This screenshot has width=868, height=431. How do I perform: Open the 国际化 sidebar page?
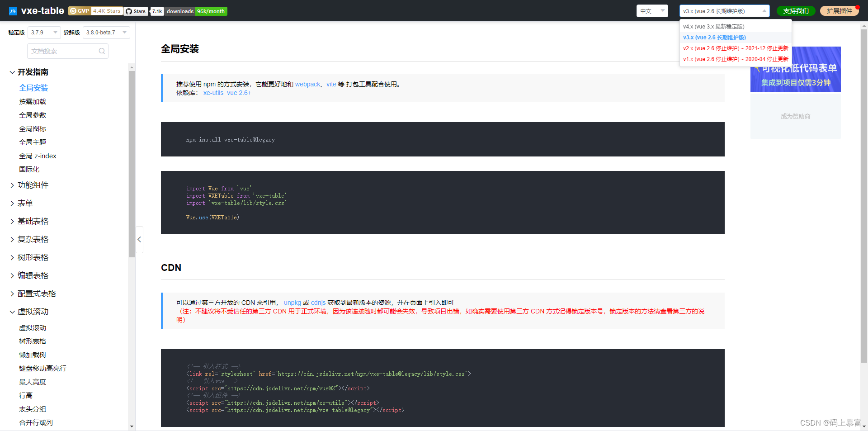point(29,170)
